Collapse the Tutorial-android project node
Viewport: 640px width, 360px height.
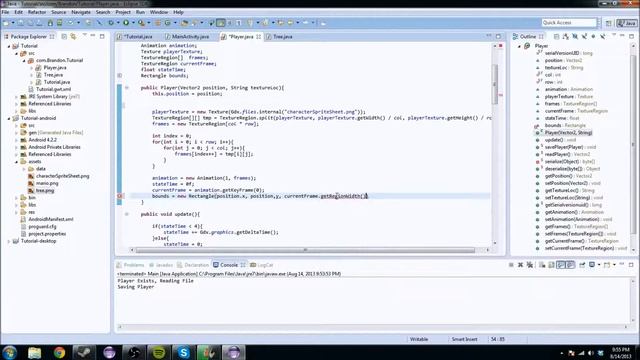9,118
